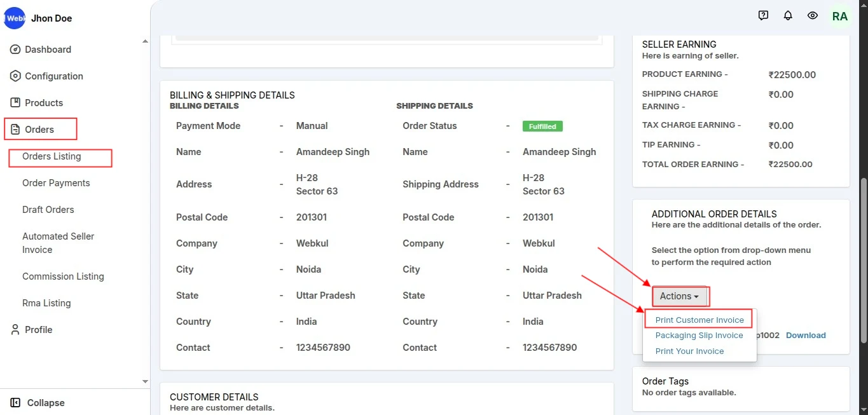Open the Actions dropdown
Image resolution: width=868 pixels, height=415 pixels.
(x=679, y=296)
